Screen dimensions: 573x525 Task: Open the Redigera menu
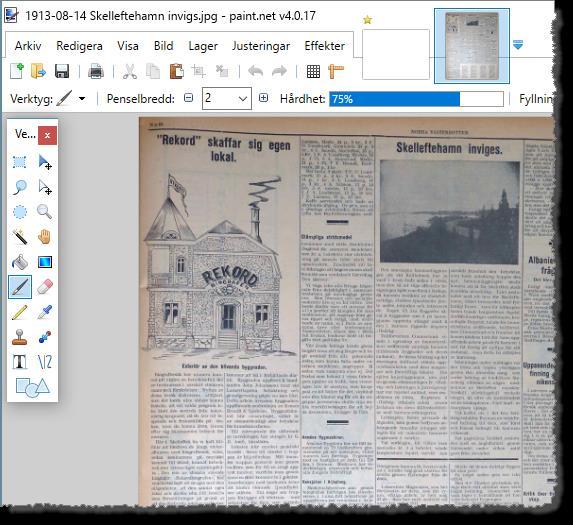[79, 46]
